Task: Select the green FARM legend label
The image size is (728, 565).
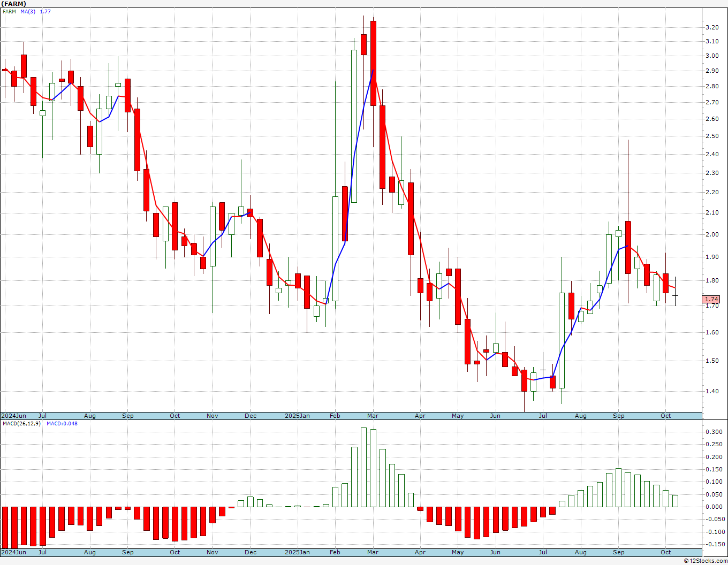Action: click(x=9, y=11)
